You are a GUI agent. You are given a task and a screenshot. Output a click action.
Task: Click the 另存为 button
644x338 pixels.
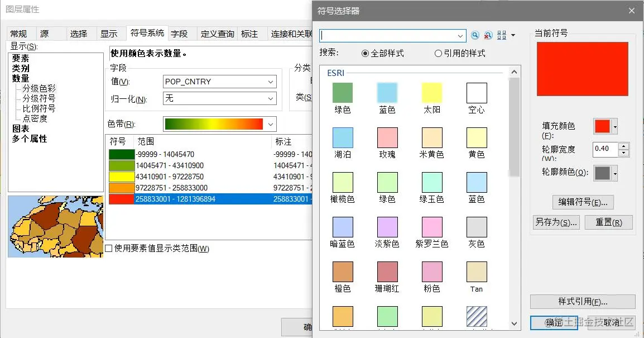[x=556, y=222]
